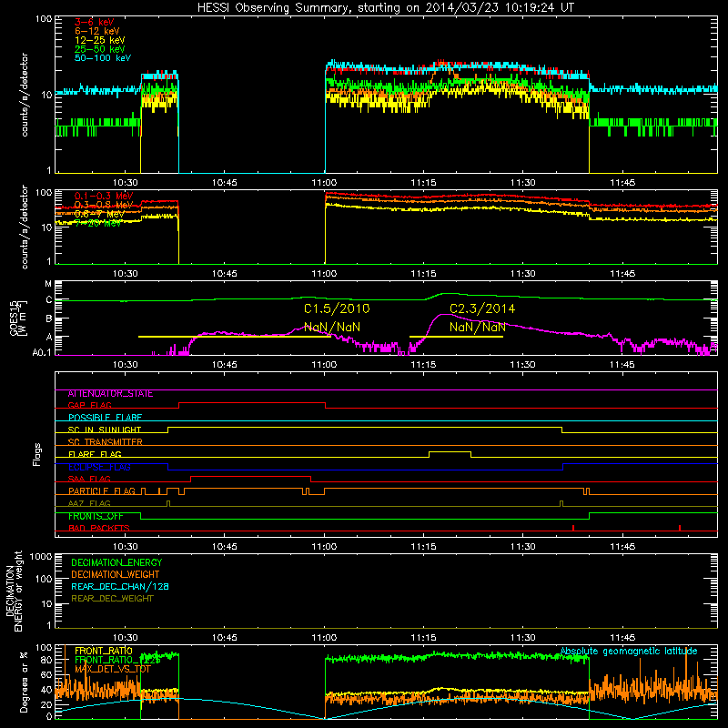Click the B class level on GOES axis

point(49,319)
